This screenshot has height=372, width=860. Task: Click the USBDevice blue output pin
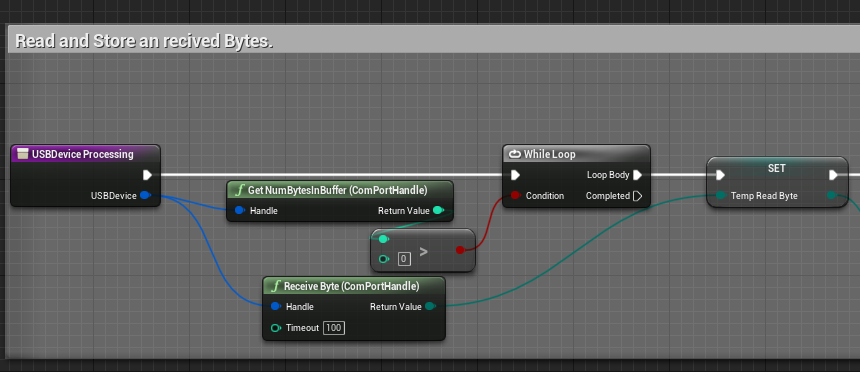(145, 195)
